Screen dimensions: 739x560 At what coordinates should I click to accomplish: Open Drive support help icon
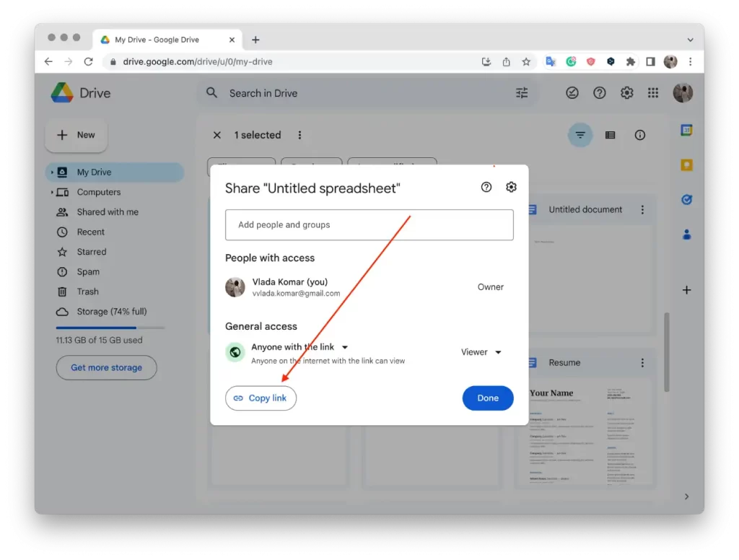coord(600,93)
